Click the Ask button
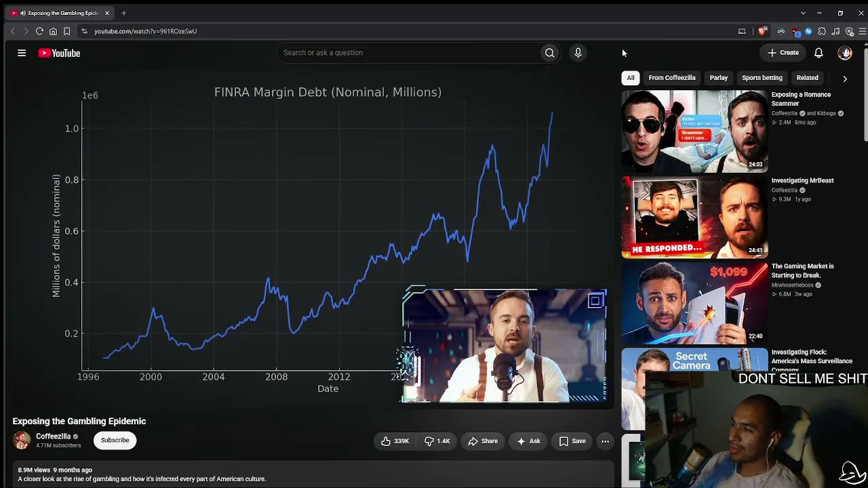This screenshot has width=868, height=488. pos(528,441)
